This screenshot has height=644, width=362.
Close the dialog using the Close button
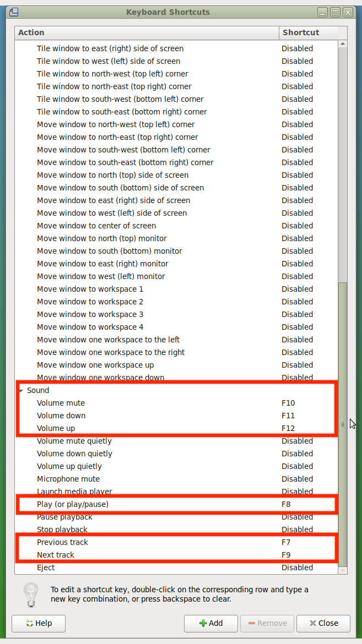[323, 623]
